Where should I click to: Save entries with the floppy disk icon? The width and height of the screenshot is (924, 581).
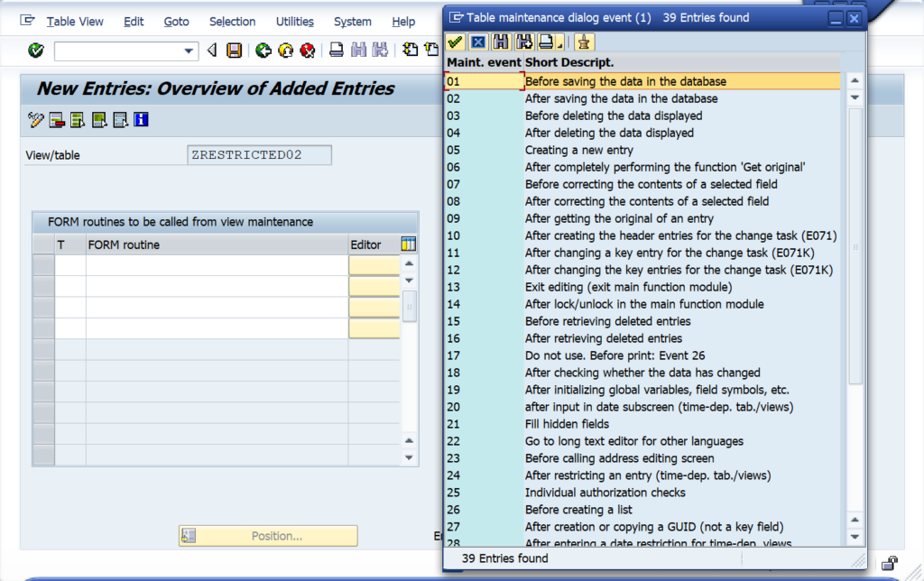[x=235, y=51]
